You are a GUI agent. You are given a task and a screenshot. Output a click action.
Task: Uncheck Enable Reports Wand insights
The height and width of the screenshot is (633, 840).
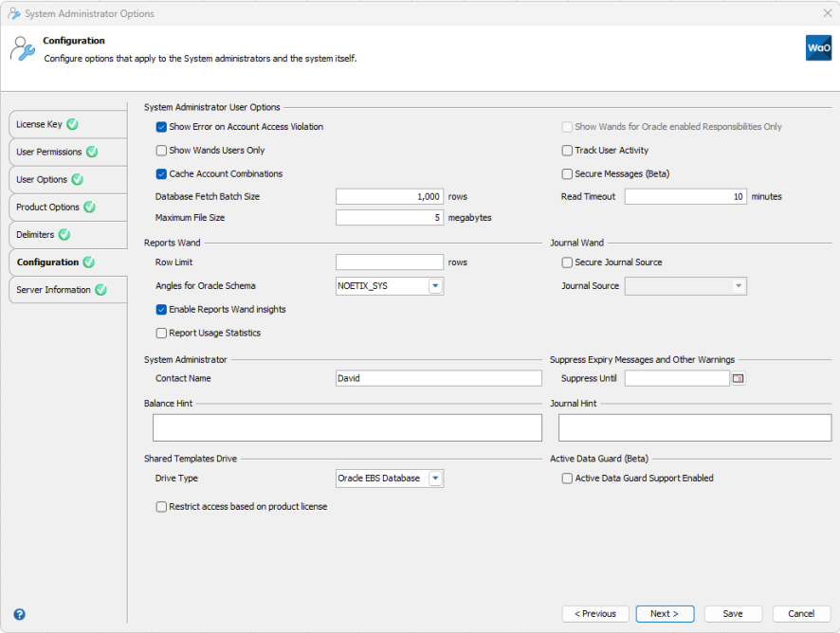coord(161,309)
